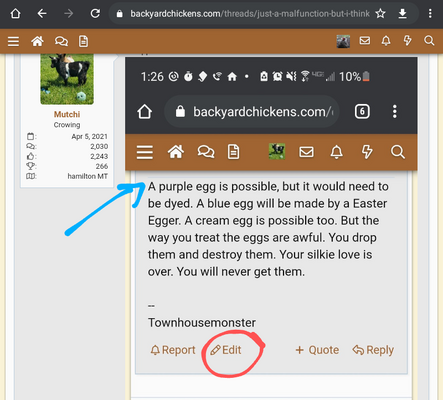Open the forum hamburger navigation menu

click(x=13, y=41)
